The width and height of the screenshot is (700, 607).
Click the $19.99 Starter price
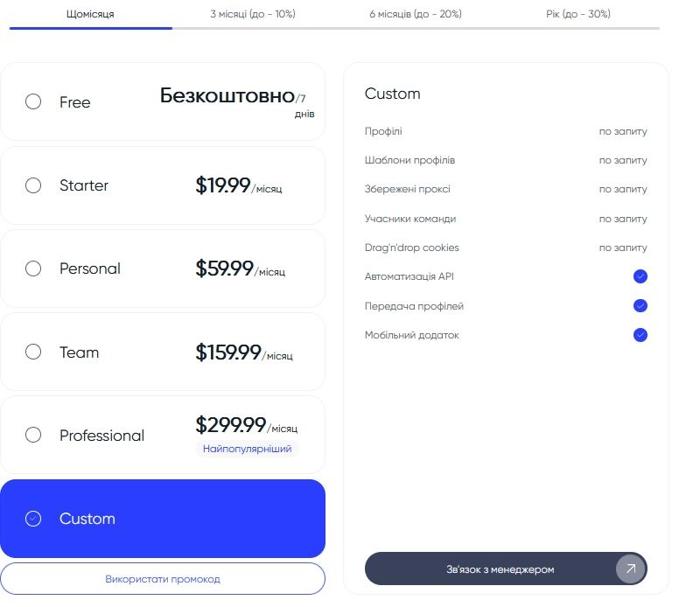pos(223,185)
